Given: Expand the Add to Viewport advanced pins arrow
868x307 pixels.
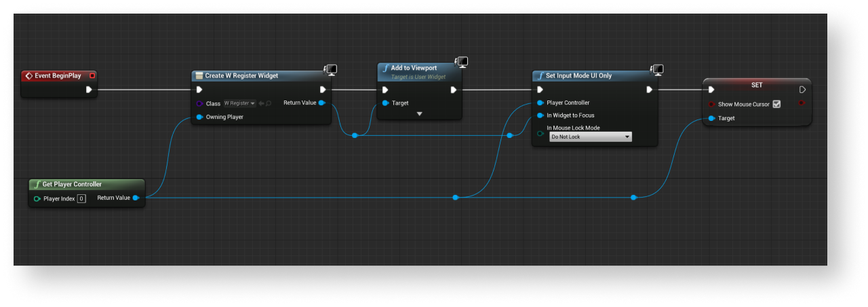Looking at the screenshot, I should (x=419, y=113).
